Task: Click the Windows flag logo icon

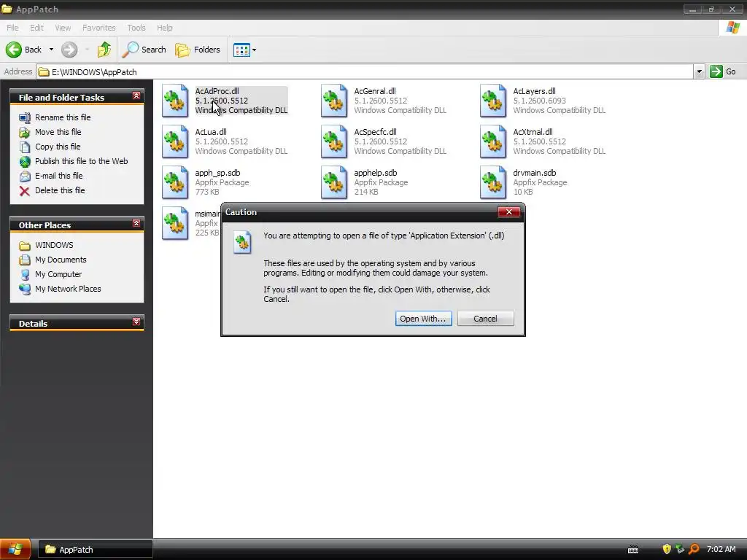Action: 732,28
